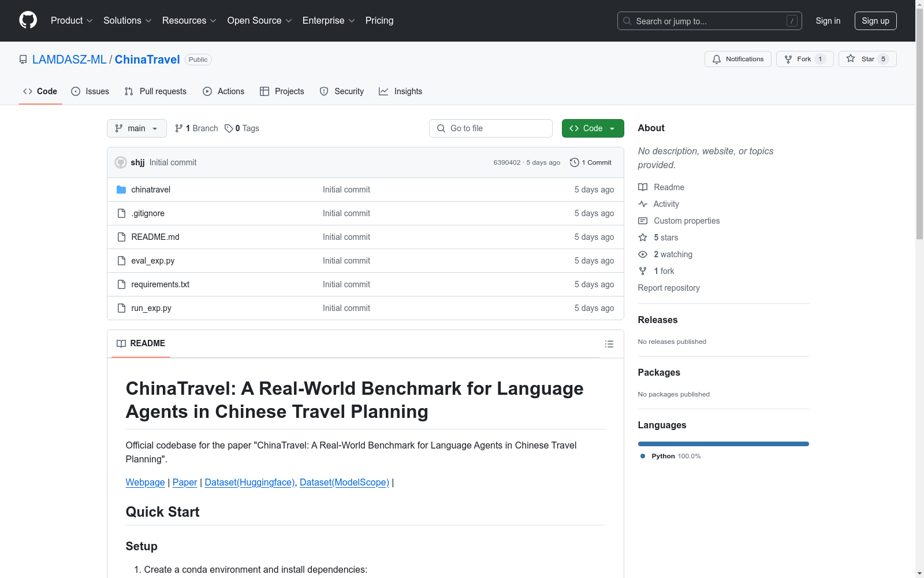The image size is (924, 578).
Task: Click the eye icon beside 2 watching
Action: (643, 254)
